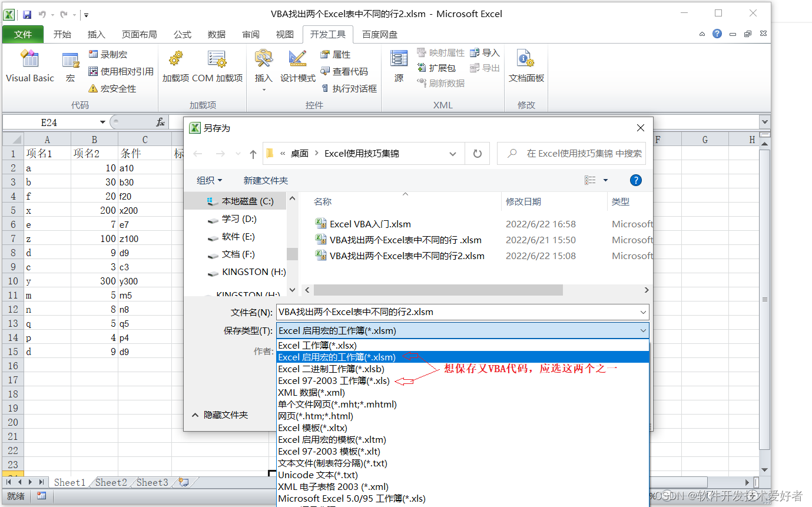The height and width of the screenshot is (507, 812).
Task: Minimize the ribbon using the caret icon
Action: 702,34
